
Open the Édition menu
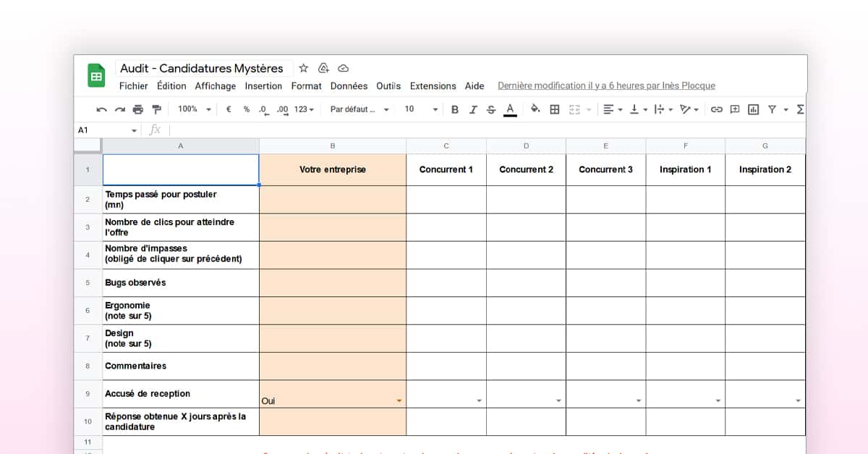(x=171, y=85)
